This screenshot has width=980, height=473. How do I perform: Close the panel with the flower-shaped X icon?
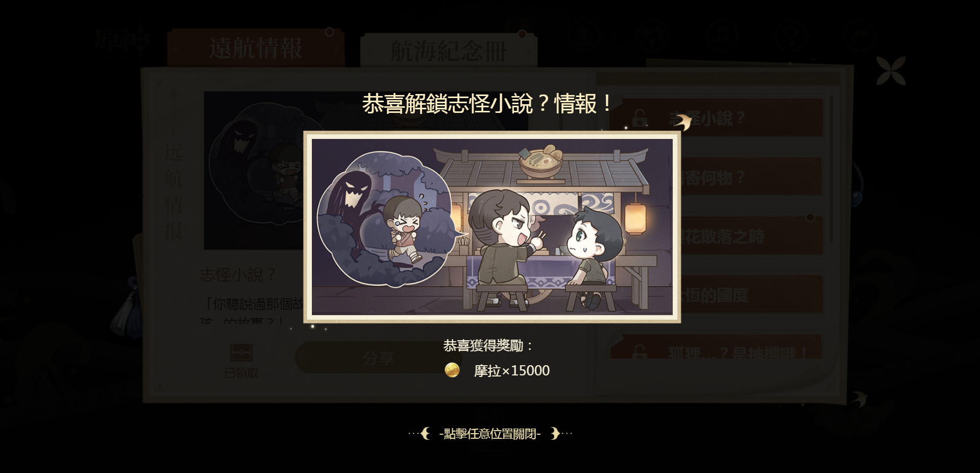(x=891, y=70)
